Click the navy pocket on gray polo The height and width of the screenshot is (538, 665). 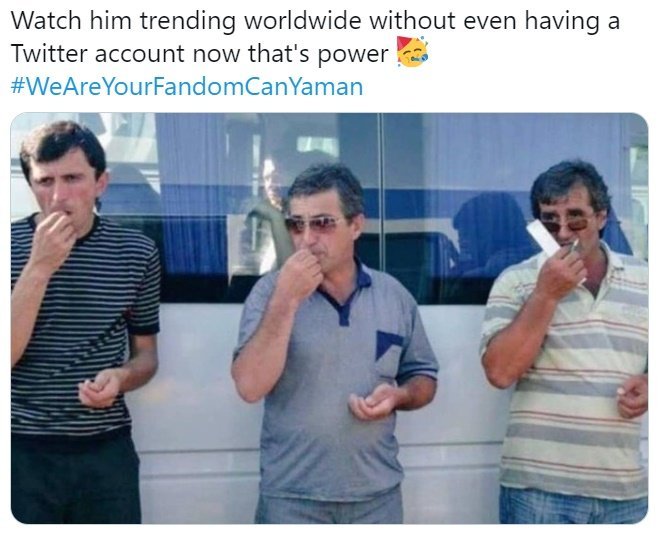tap(387, 343)
